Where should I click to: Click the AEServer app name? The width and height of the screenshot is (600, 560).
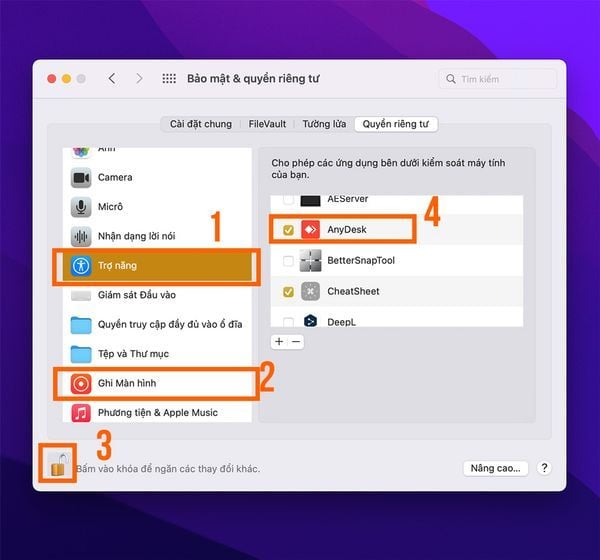[347, 199]
